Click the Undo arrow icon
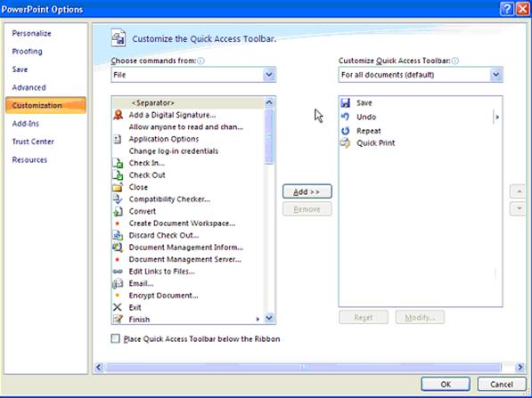Viewport: 532px width, 398px height. pyautogui.click(x=346, y=117)
